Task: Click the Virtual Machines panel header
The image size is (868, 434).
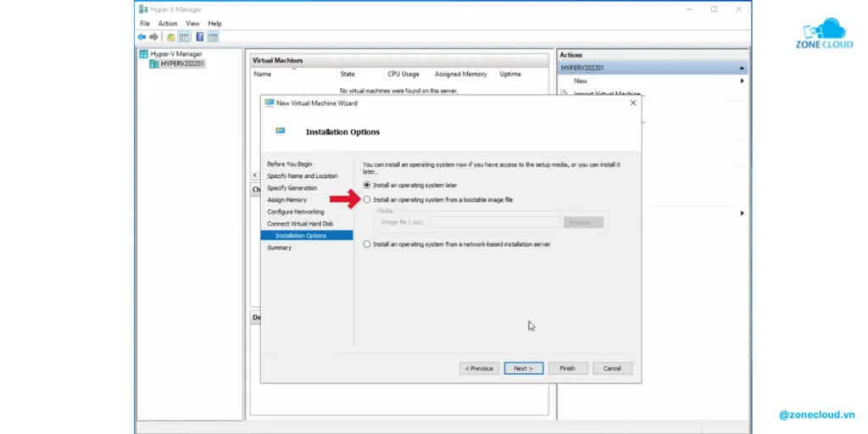Action: [399, 60]
